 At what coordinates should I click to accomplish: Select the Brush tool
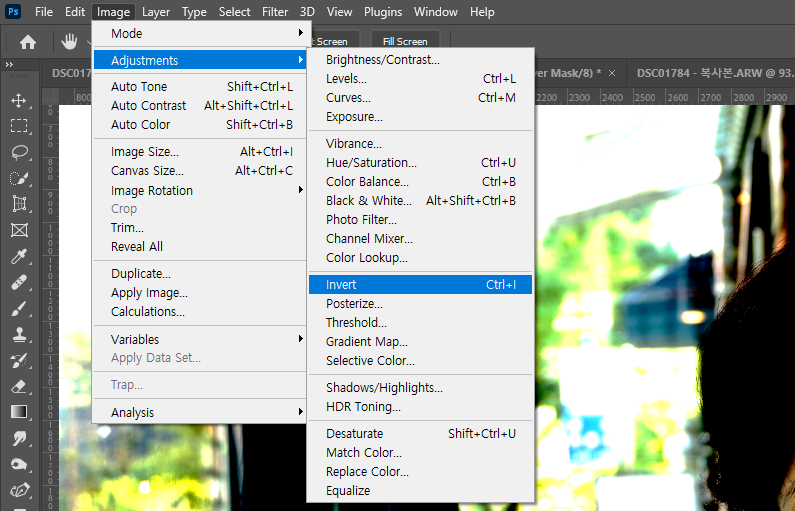[19, 308]
